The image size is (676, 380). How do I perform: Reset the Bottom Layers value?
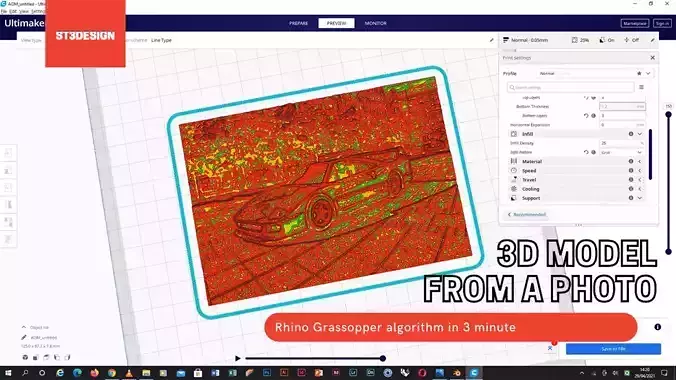[x=585, y=116]
